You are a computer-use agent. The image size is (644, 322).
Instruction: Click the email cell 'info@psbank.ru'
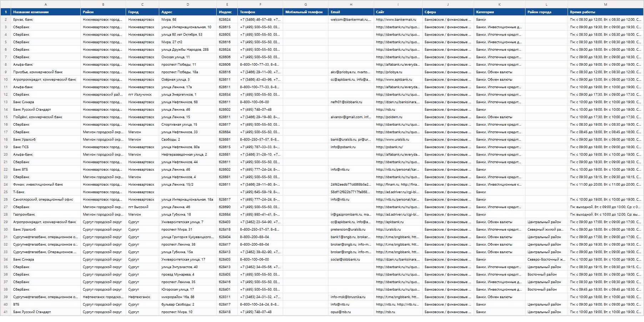[351, 147]
